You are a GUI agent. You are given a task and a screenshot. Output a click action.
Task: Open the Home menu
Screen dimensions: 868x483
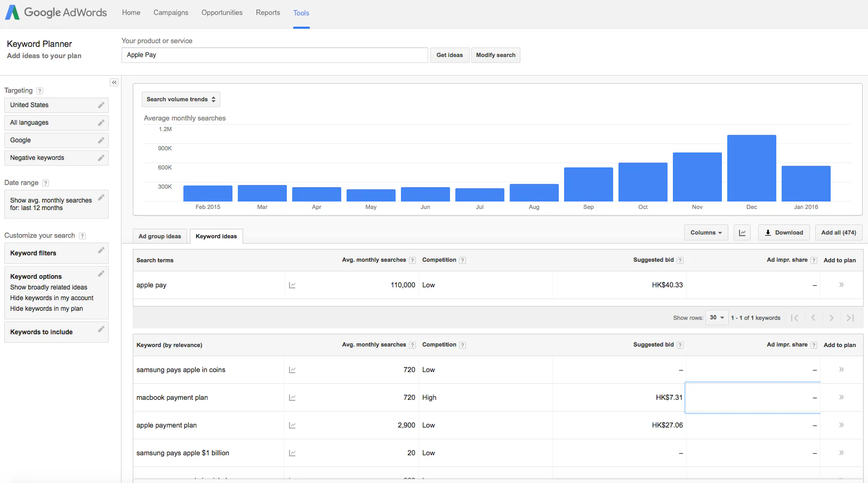point(131,13)
